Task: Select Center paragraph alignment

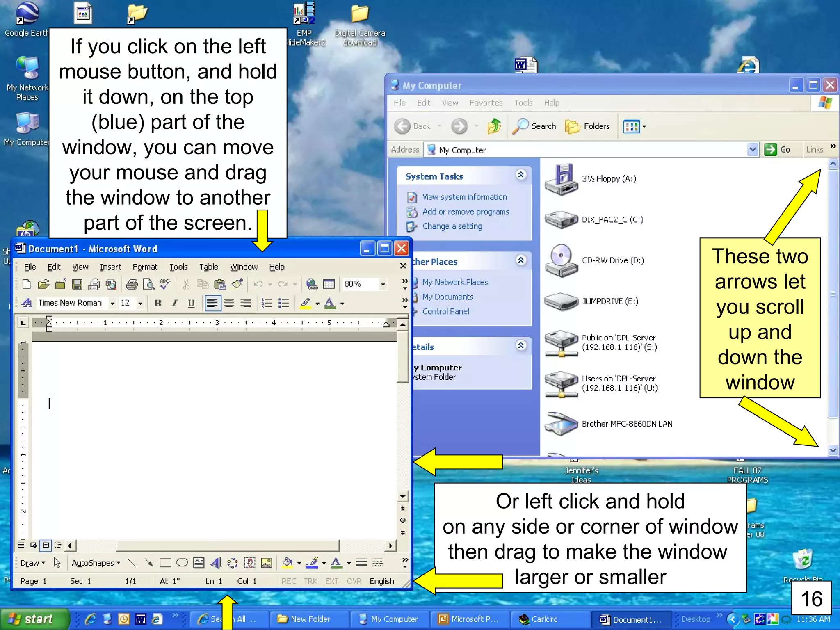Action: 229,303
